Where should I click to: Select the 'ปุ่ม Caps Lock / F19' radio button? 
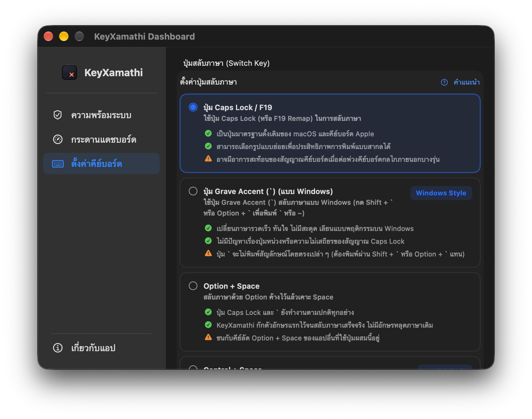(x=193, y=107)
